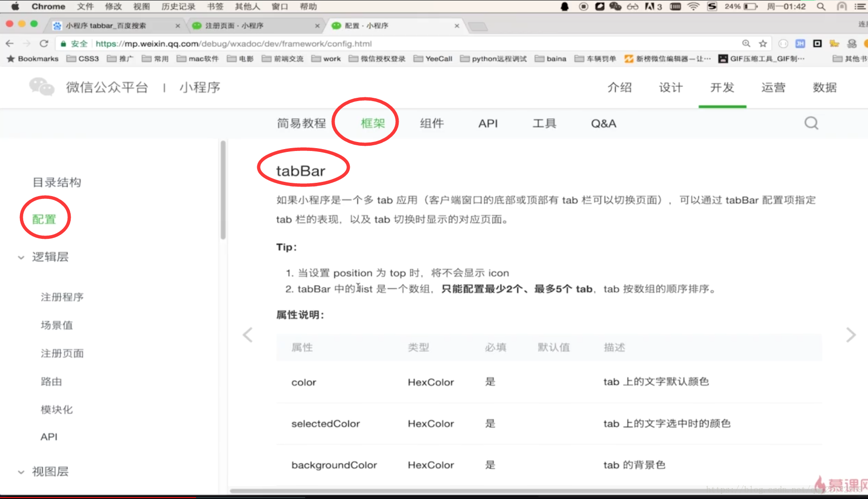Collapse the 视图层 section chevron
The image size is (868, 499).
[21, 472]
